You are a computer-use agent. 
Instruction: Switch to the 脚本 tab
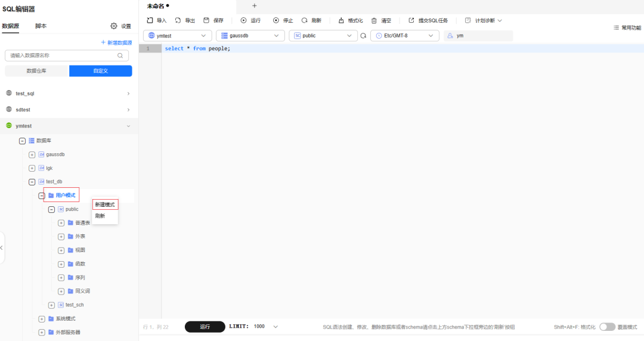pos(41,26)
